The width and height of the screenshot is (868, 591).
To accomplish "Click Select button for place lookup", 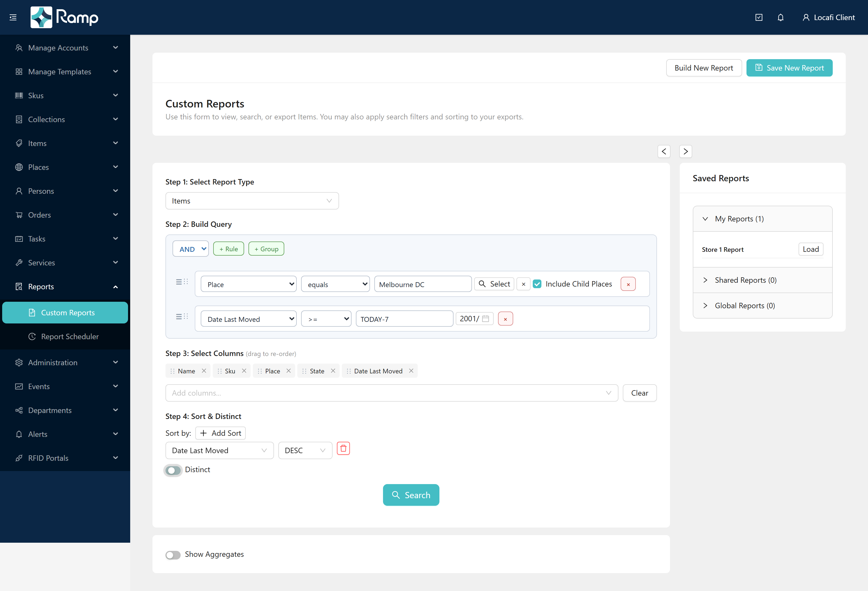I will (494, 284).
